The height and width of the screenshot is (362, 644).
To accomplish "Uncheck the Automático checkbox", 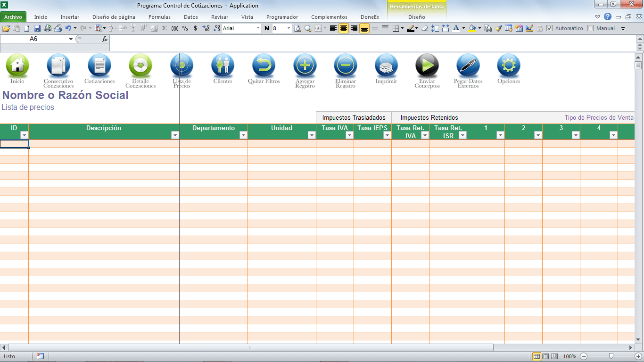I will click(549, 28).
